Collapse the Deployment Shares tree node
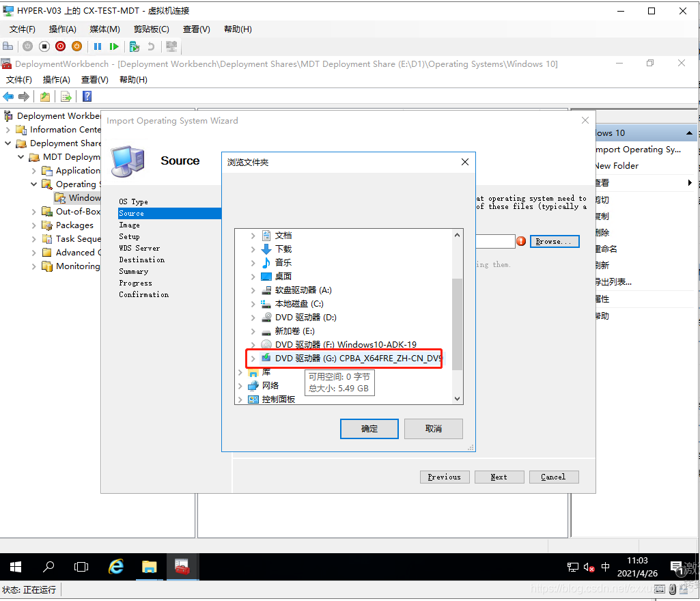The width and height of the screenshot is (700, 601). coord(8,143)
